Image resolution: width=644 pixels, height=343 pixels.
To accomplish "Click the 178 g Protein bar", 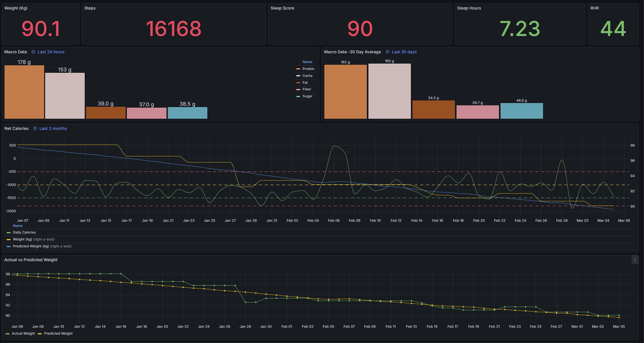I will (x=24, y=92).
